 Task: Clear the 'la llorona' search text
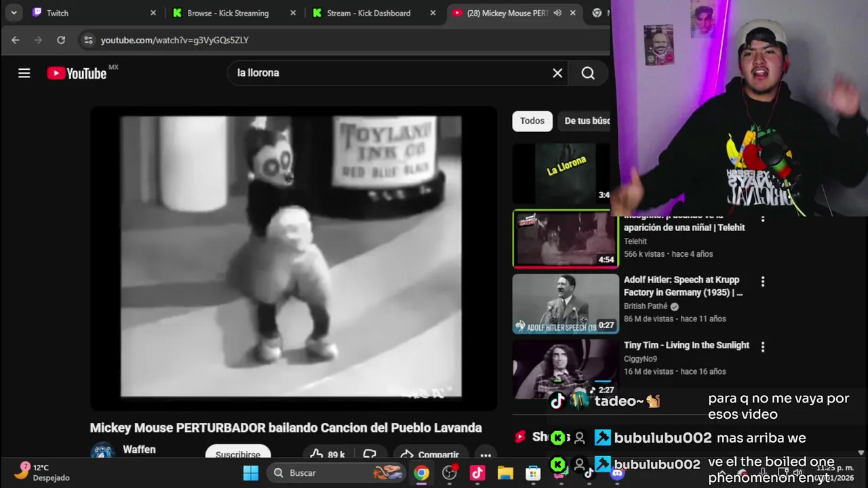[557, 73]
